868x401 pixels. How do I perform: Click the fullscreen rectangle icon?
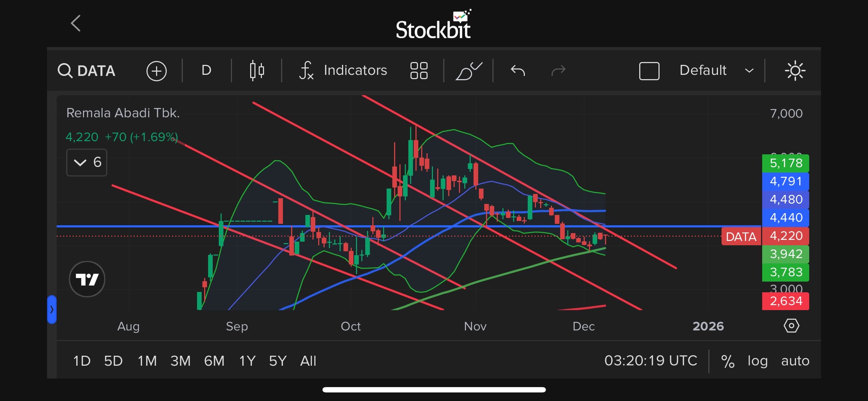pos(649,71)
